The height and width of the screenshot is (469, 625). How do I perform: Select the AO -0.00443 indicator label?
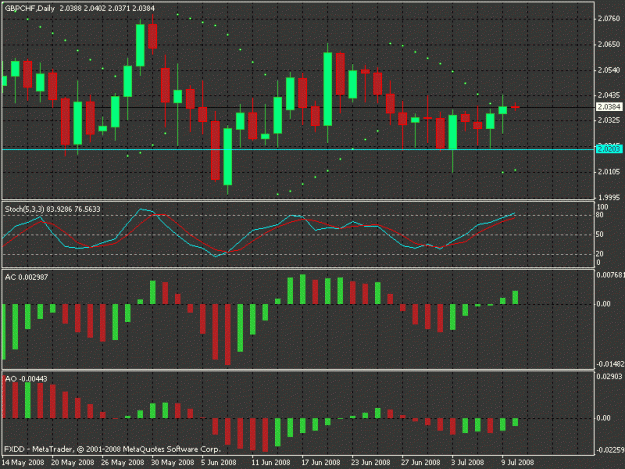tap(26, 379)
